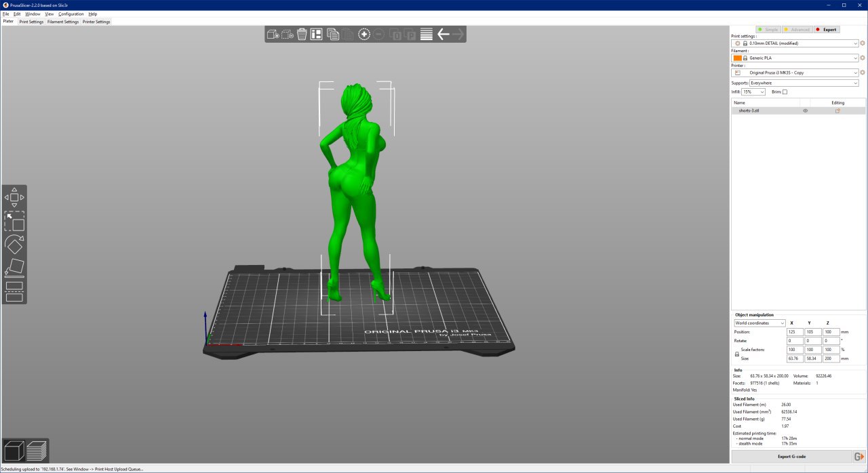Click the Arrange objects icon
The width and height of the screenshot is (868, 473).
point(316,34)
